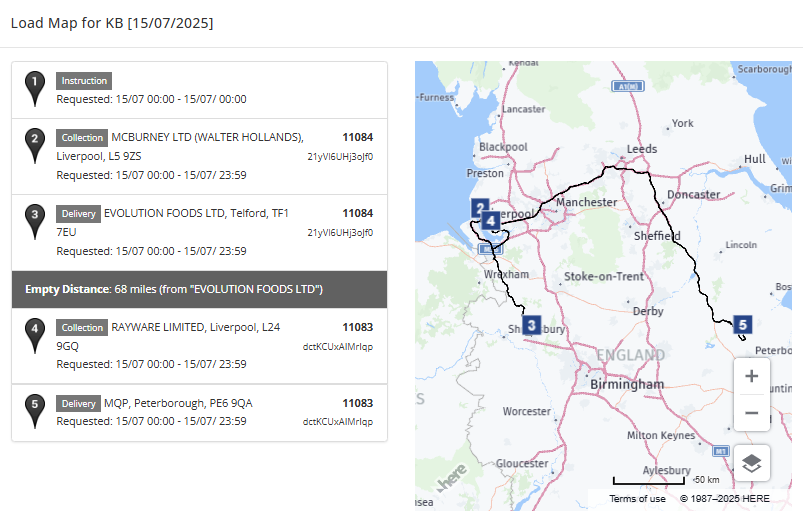Click Requested time on McBurney collection
The height and width of the screenshot is (515, 803).
tap(151, 175)
